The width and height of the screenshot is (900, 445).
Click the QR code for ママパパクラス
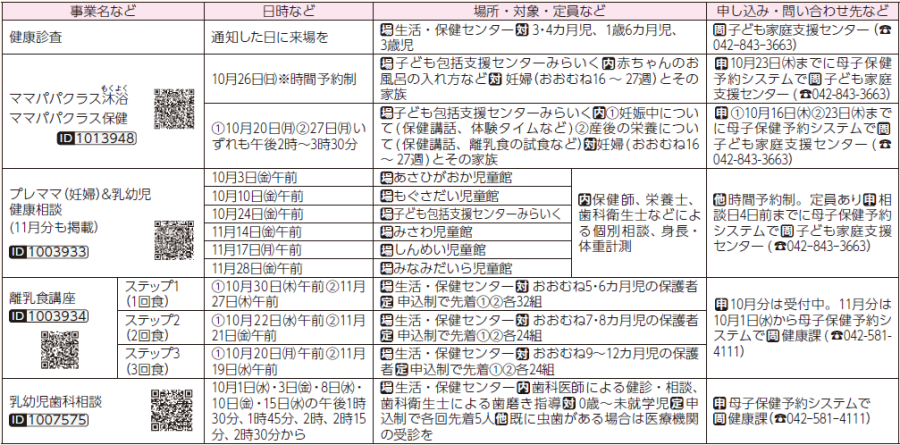pyautogui.click(x=174, y=108)
